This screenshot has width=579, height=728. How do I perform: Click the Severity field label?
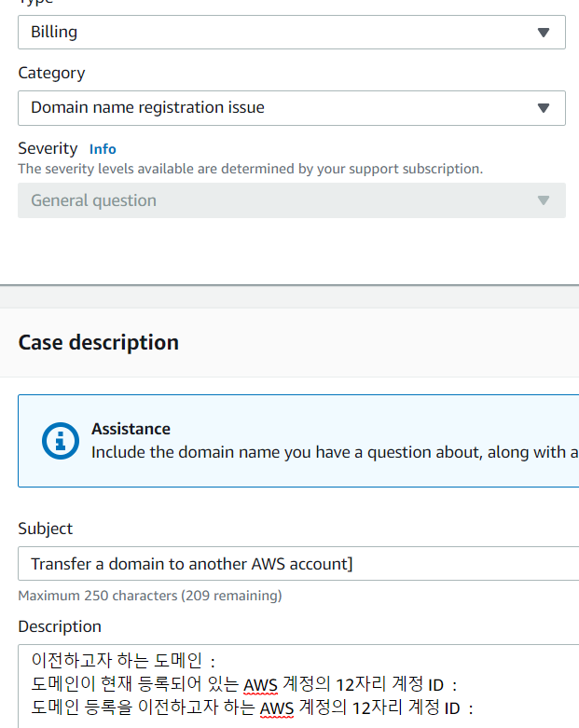click(x=48, y=148)
